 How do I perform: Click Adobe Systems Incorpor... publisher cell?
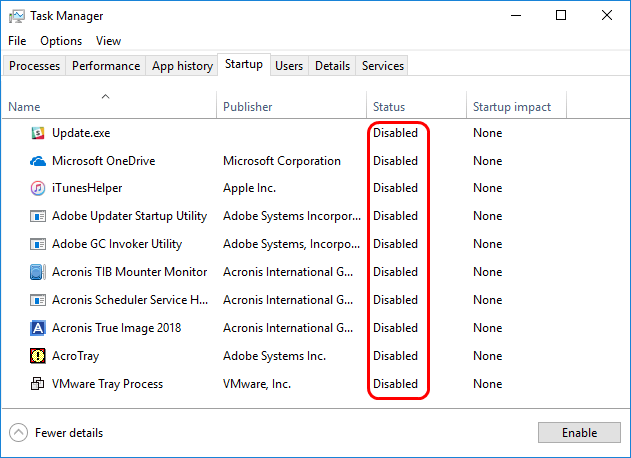coord(292,216)
